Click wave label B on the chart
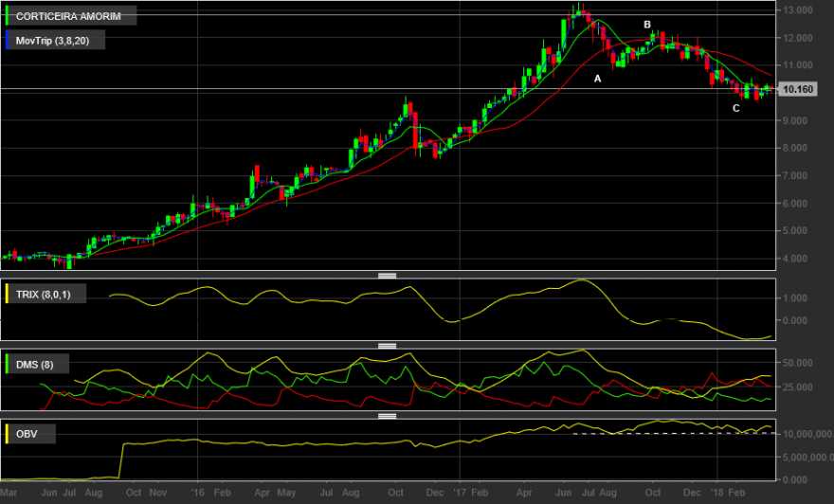The height and width of the screenshot is (504, 834). (x=647, y=25)
